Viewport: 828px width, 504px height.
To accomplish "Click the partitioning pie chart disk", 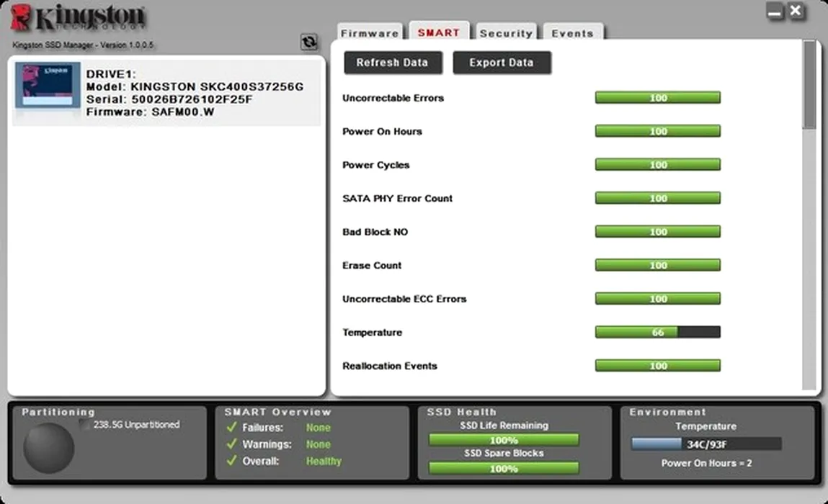I will [49, 448].
